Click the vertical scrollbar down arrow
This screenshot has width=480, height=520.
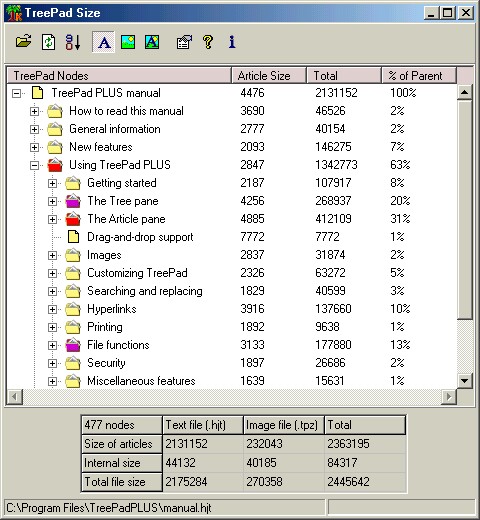tap(465, 380)
